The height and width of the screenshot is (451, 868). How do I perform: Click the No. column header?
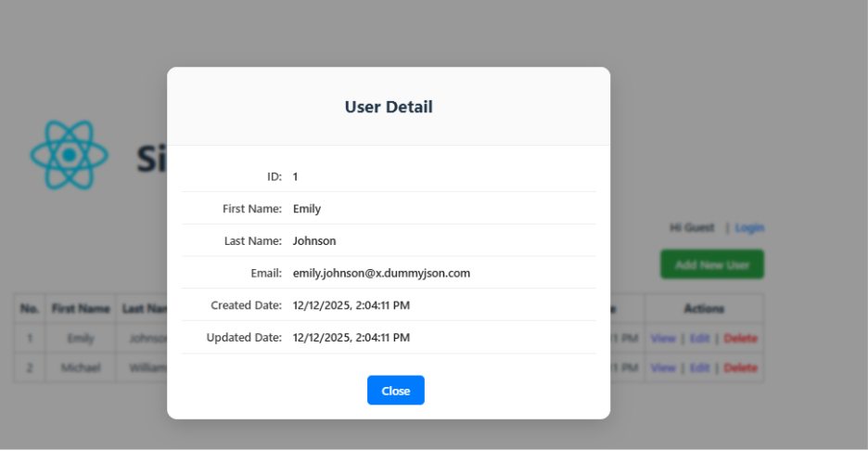30,309
